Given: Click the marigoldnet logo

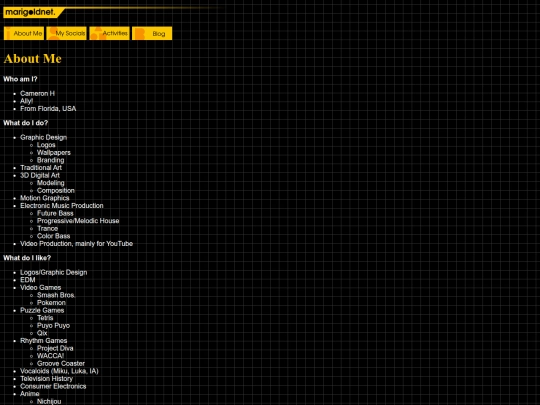Looking at the screenshot, I should pos(34,13).
